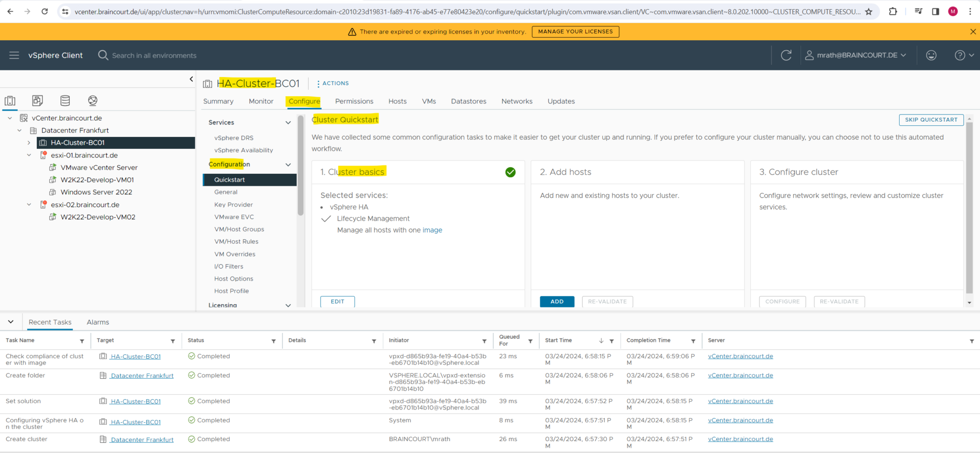Collapse the left inventory panel
The width and height of the screenshot is (980, 476).
click(191, 79)
